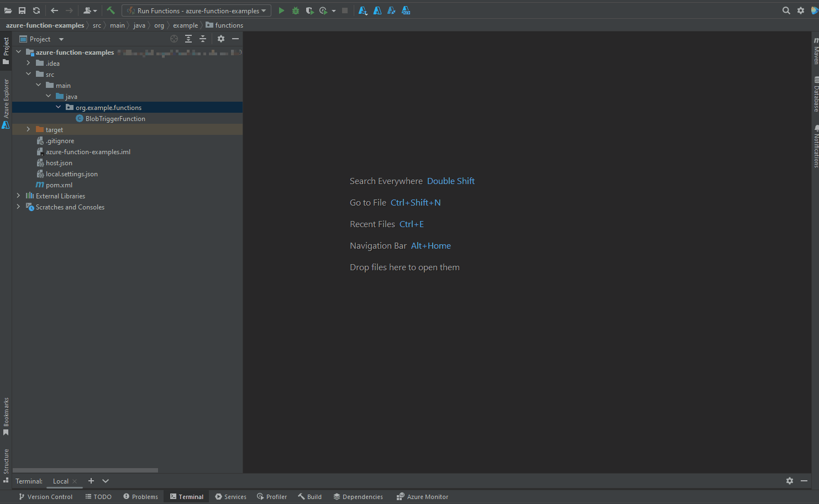Click the functions breadcrumb
Viewport: 819px width, 504px height.
coord(224,25)
